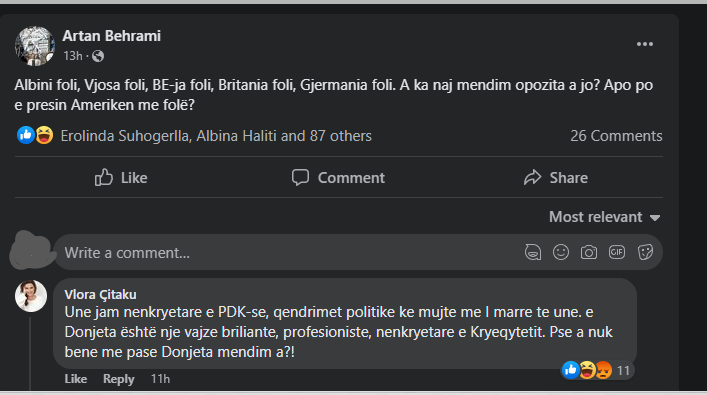
Task: Like Vlora Çitaku's comment
Action: point(75,379)
